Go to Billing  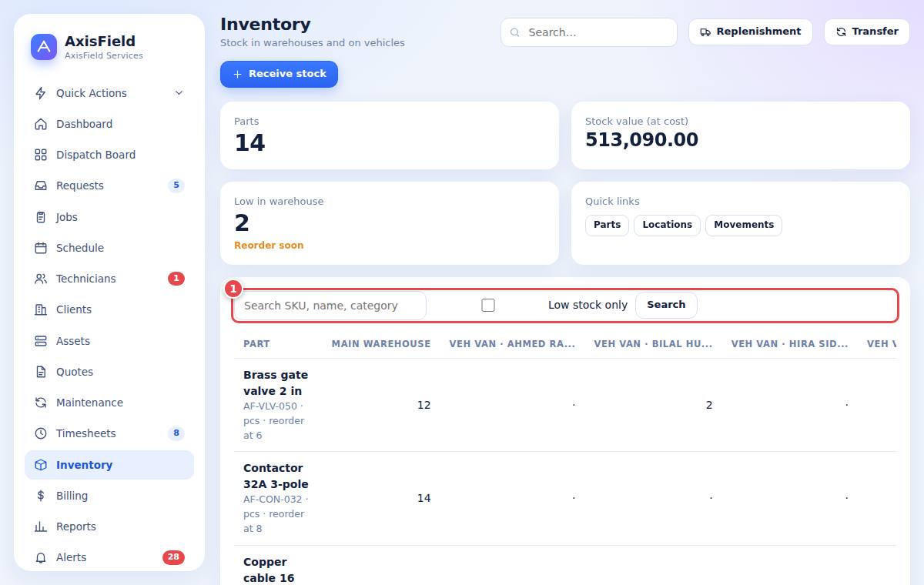109,496
